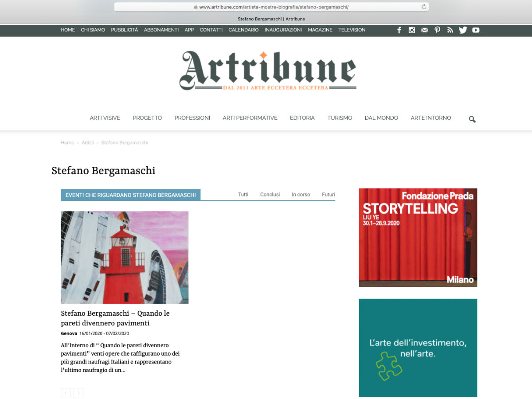532x399 pixels.
Task: Click the Fondazione Prada Storytelling ad
Action: coord(418,238)
